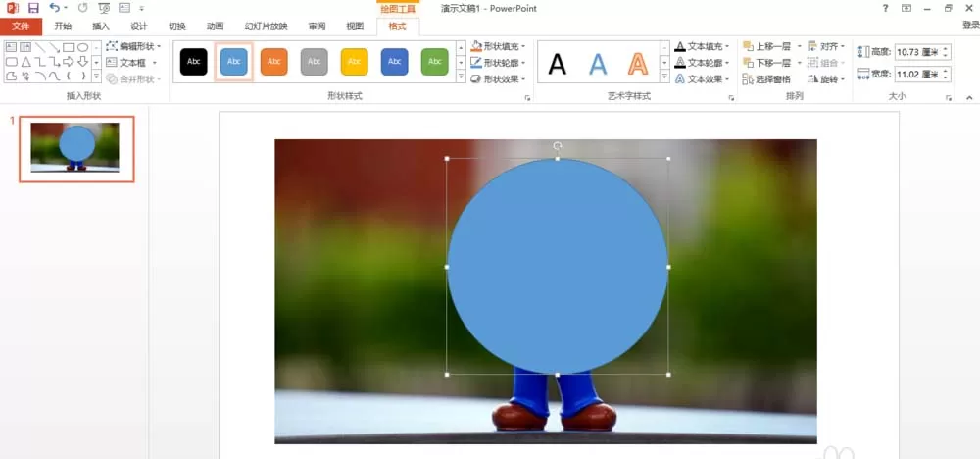Apply the orange outlined WordArt A style
Image resolution: width=980 pixels, height=459 pixels.
pyautogui.click(x=638, y=63)
